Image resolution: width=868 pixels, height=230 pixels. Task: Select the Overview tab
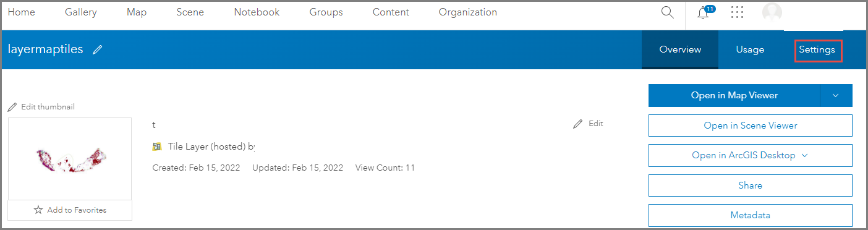(680, 49)
